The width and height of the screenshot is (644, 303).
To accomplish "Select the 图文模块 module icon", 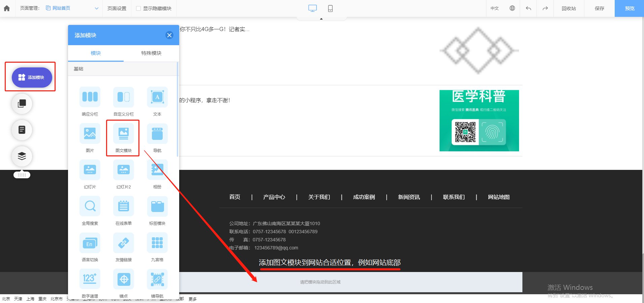I will coord(124,133).
